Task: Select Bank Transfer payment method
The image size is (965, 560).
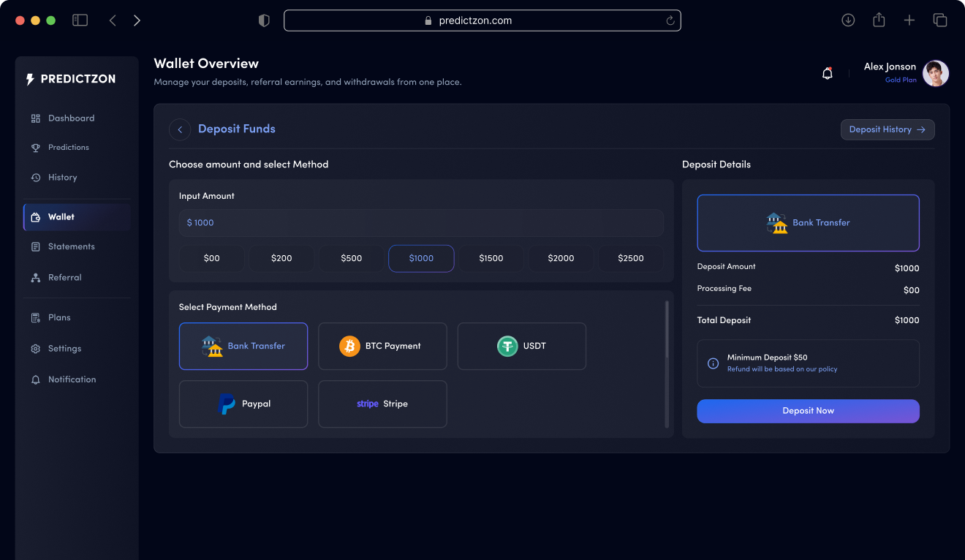Action: 243,346
